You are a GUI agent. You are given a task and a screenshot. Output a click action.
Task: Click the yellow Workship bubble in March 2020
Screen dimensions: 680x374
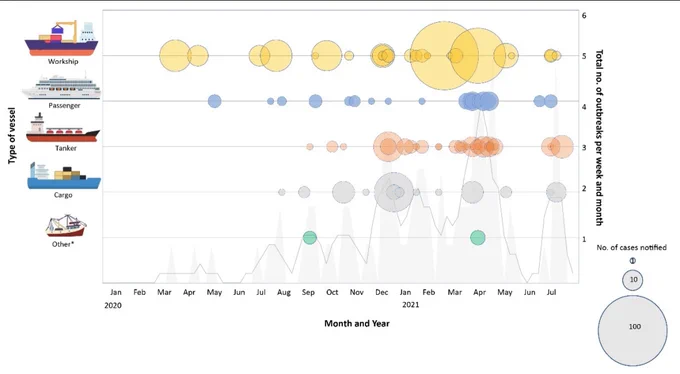175,56
